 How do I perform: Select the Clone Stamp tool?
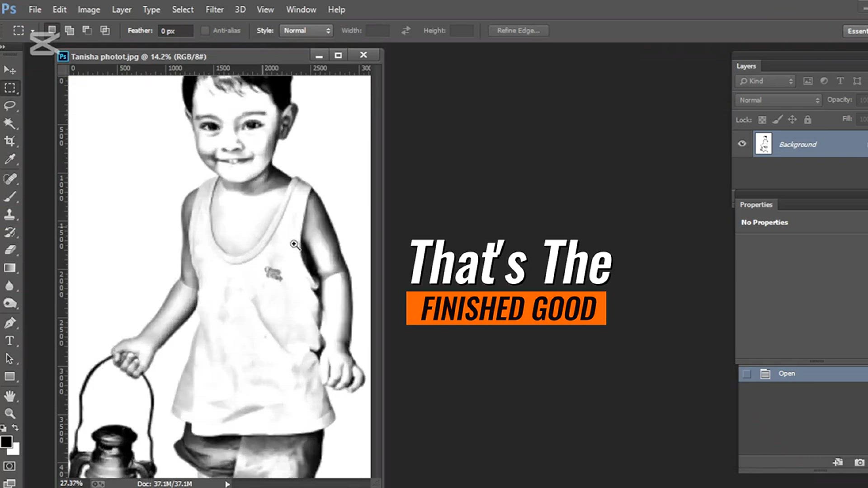(x=9, y=215)
